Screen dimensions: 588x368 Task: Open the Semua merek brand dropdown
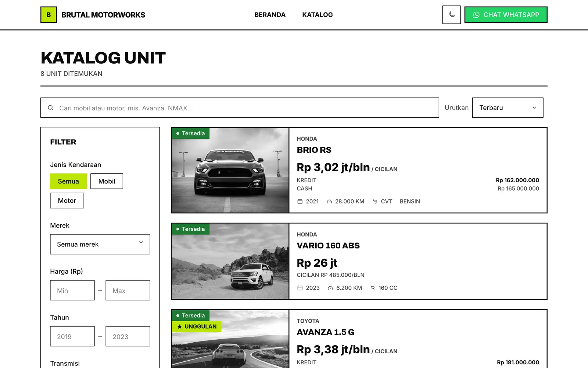click(100, 244)
